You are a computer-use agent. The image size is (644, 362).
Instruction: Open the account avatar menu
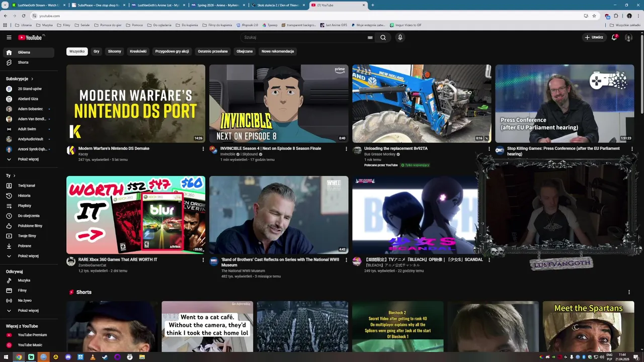pyautogui.click(x=628, y=37)
